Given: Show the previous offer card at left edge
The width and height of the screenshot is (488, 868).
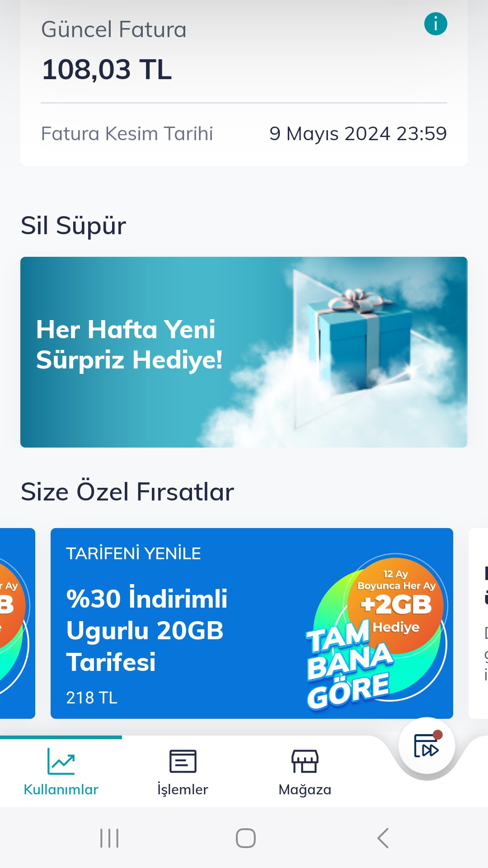Looking at the screenshot, I should point(17,623).
